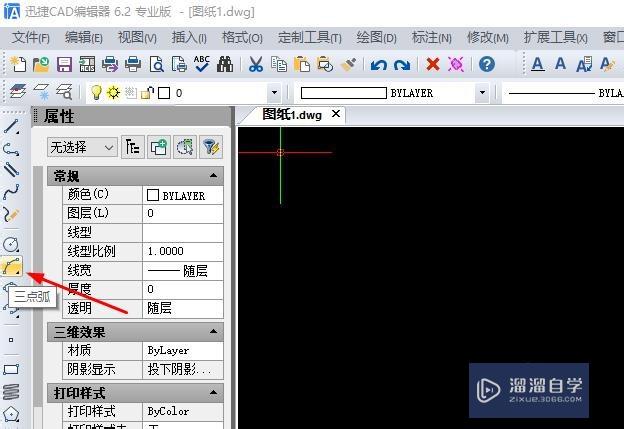The height and width of the screenshot is (429, 624).
Task: Click the Print icon
Action: click(133, 64)
